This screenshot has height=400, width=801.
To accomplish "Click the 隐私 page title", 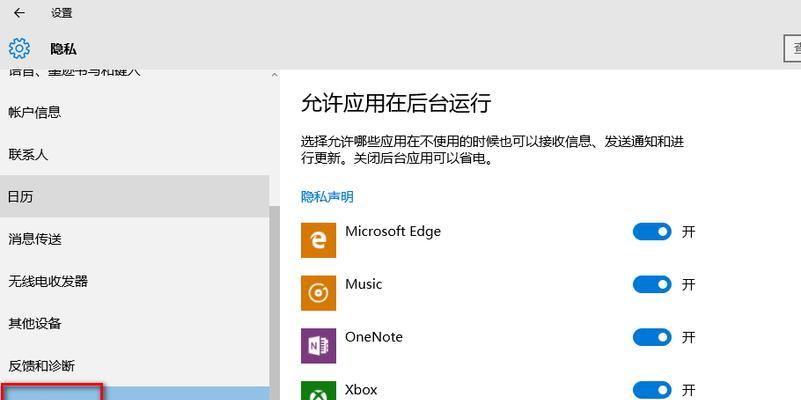I will click(63, 49).
